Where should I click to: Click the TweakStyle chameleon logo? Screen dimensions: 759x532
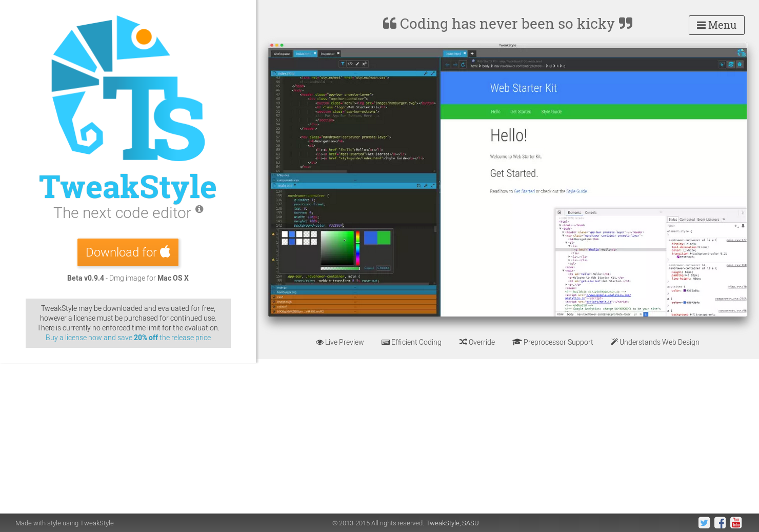pos(128,88)
